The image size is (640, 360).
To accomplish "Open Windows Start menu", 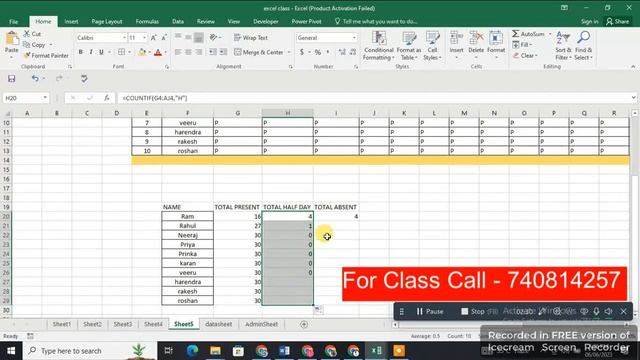I will [x=11, y=351].
